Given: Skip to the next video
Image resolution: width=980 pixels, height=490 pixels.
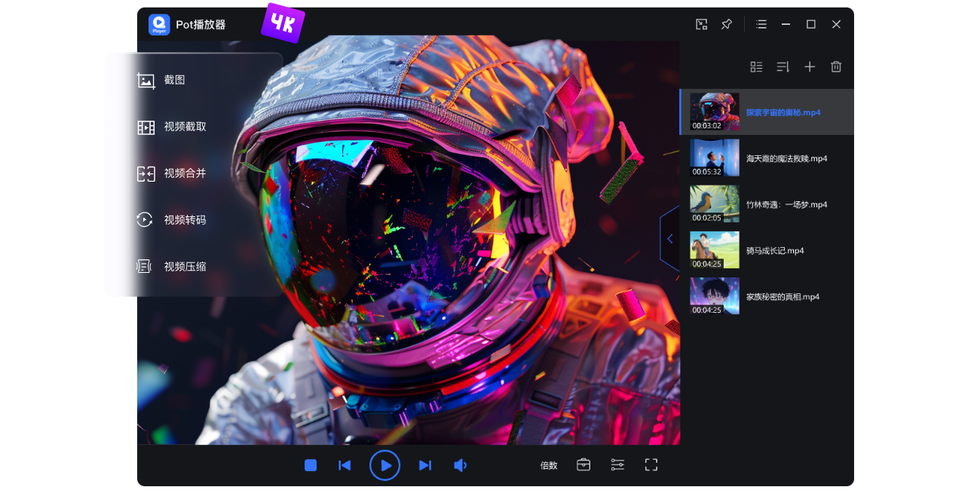Looking at the screenshot, I should [x=425, y=465].
